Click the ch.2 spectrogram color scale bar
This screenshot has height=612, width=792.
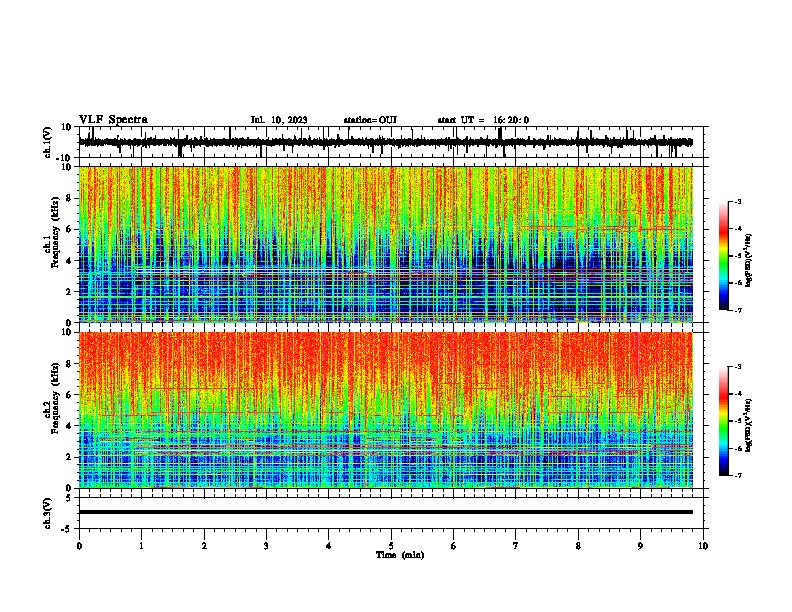tap(723, 420)
